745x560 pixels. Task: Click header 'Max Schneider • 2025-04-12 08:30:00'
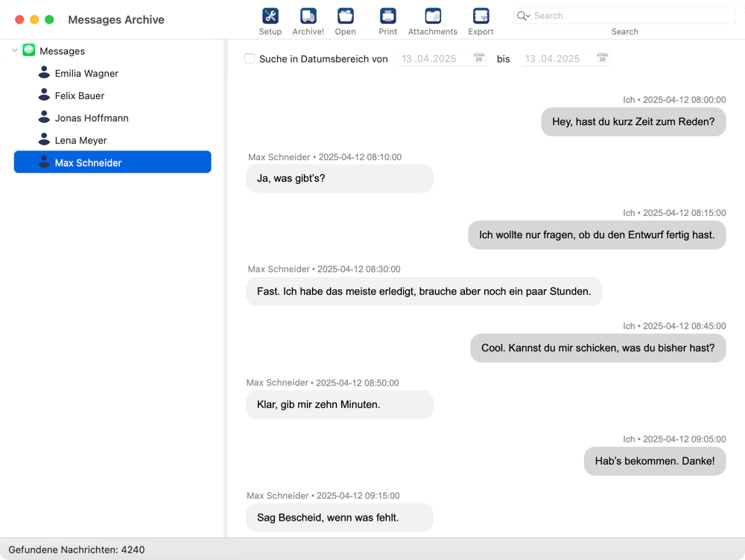point(324,269)
